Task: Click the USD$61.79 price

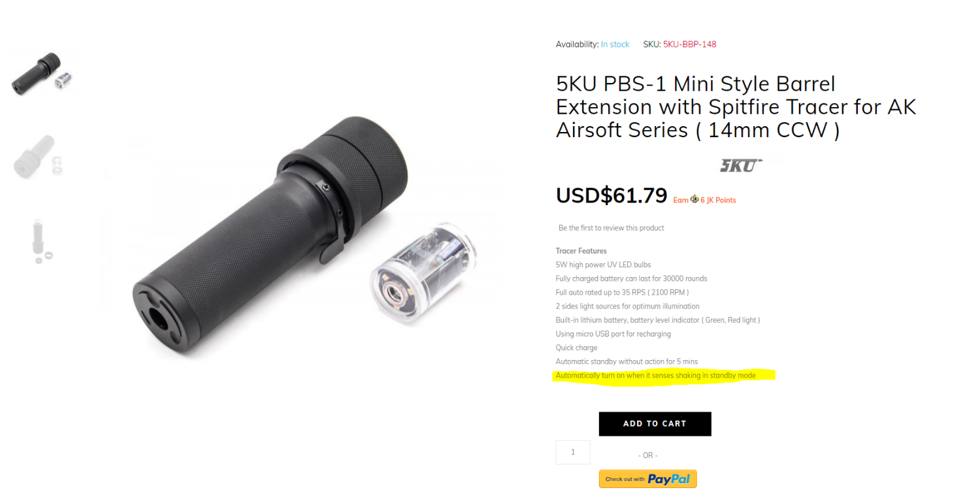Action: 611,195
